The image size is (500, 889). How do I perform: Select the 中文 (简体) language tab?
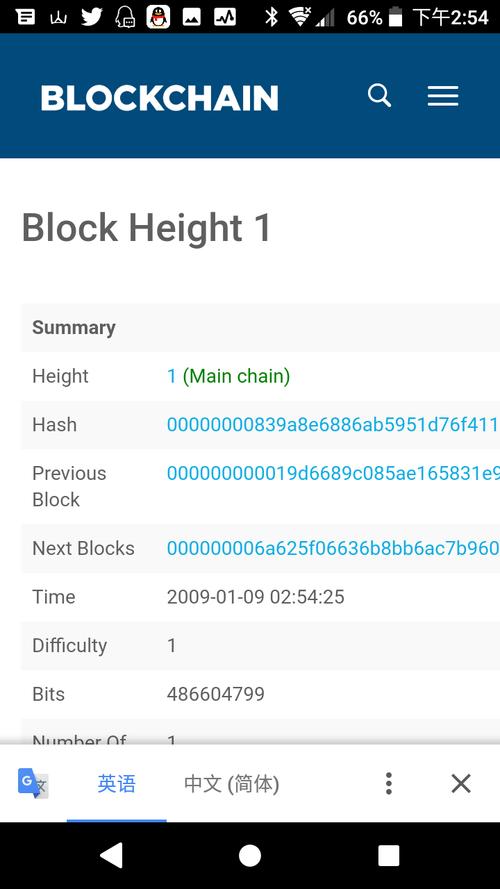(232, 784)
